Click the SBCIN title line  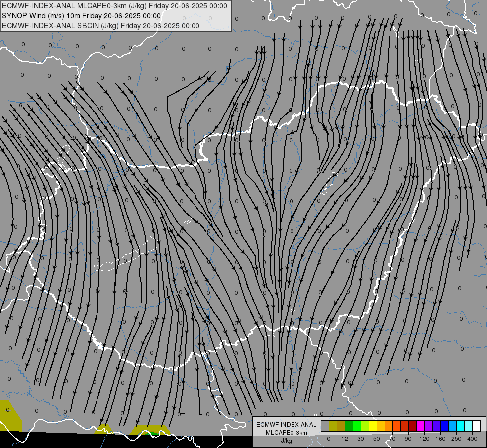tap(100, 26)
